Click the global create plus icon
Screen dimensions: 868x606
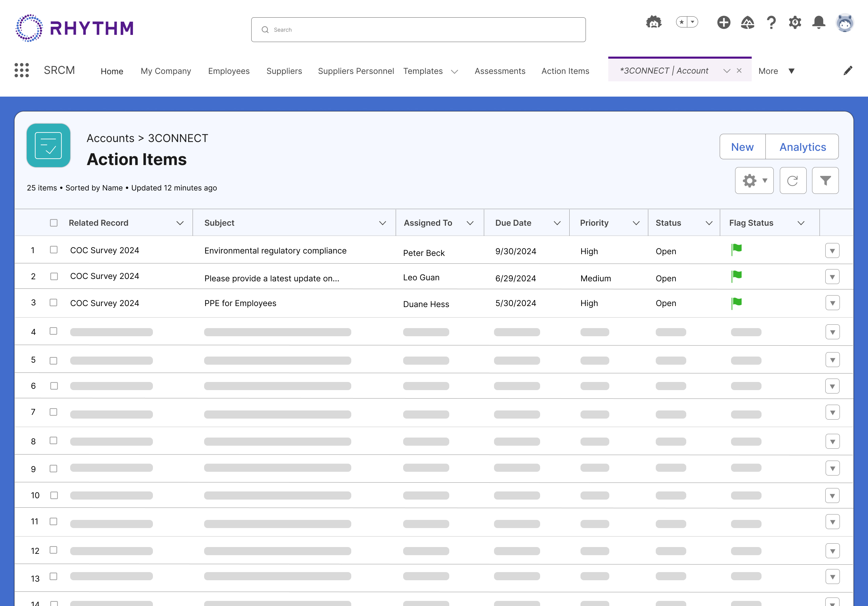coord(724,22)
